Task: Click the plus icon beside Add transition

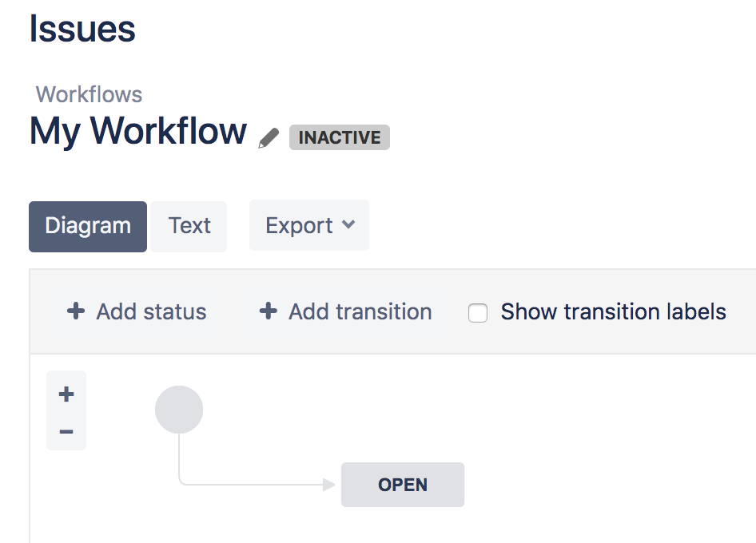Action: [x=268, y=311]
